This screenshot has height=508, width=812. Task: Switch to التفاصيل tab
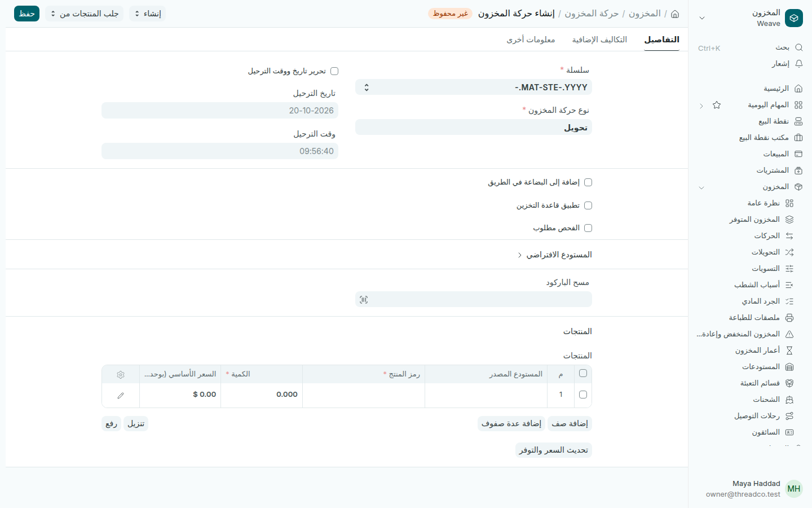(x=661, y=40)
